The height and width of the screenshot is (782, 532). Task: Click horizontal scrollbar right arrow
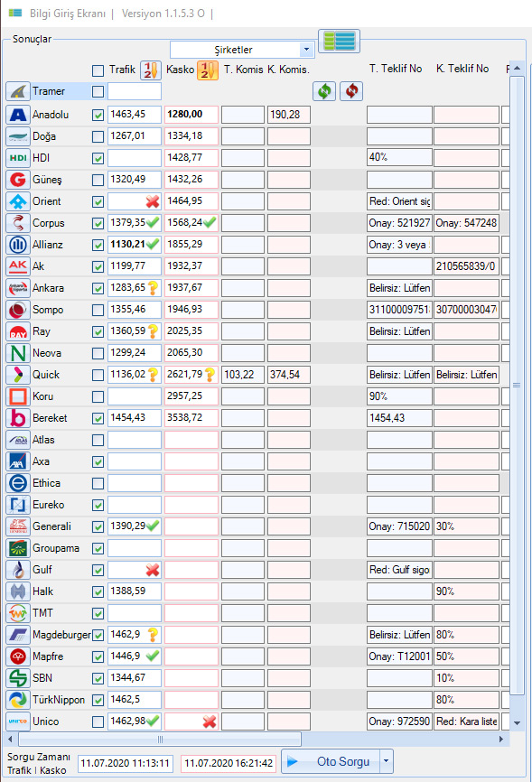click(501, 740)
